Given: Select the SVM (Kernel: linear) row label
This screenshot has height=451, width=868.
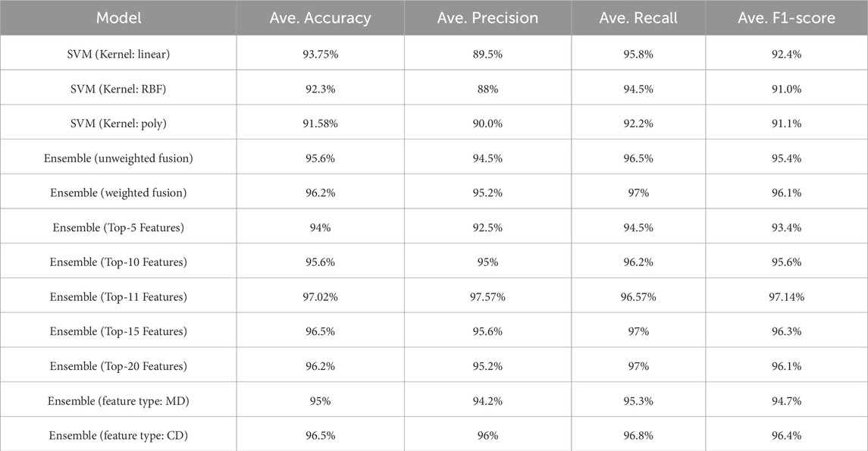Looking at the screenshot, I should click(x=118, y=54).
